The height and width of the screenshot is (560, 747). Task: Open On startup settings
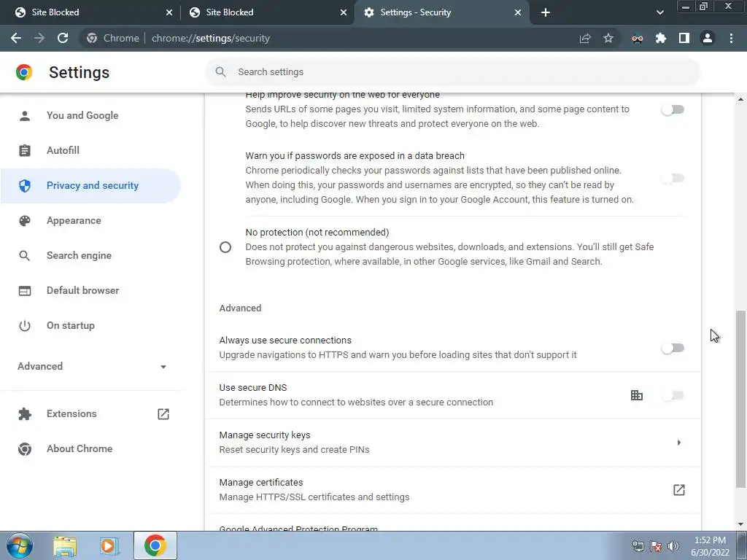point(90,326)
